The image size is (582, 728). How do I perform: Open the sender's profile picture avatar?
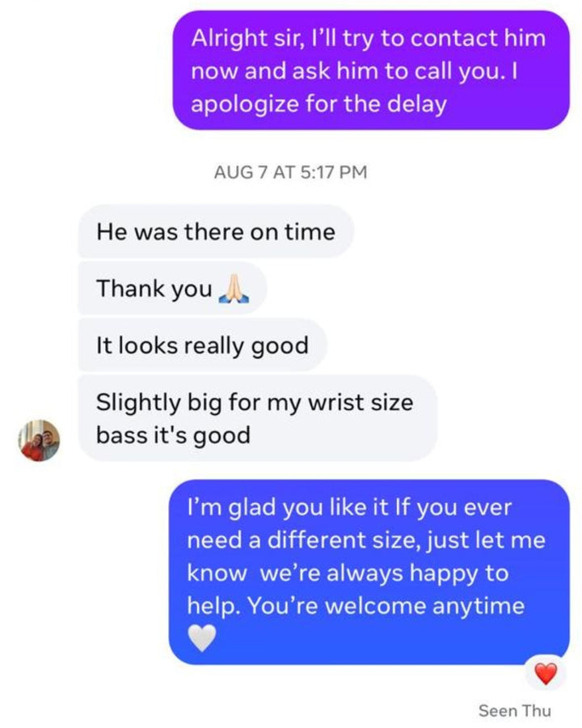pos(39,440)
